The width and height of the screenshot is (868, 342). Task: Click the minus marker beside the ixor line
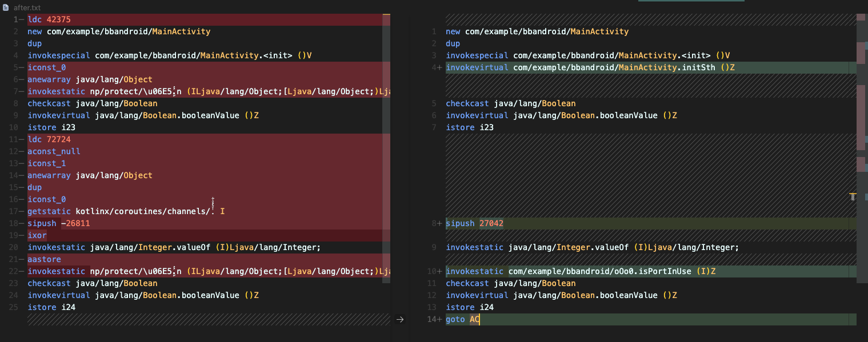click(23, 236)
